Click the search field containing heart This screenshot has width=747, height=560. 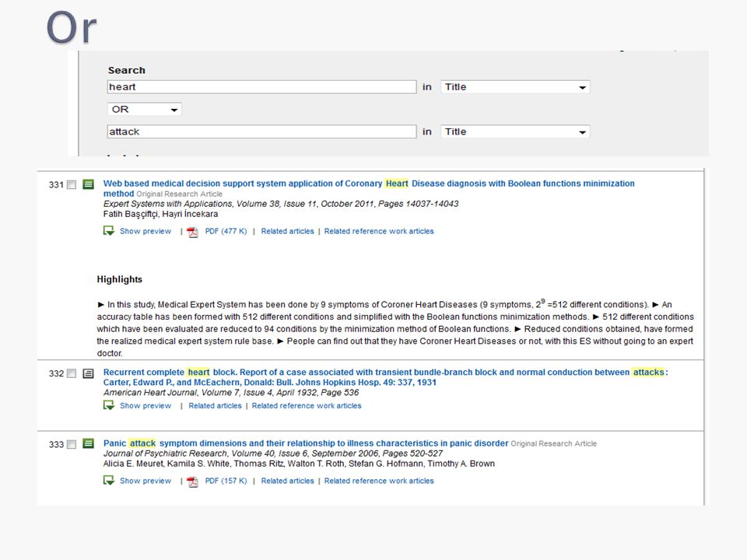point(261,87)
